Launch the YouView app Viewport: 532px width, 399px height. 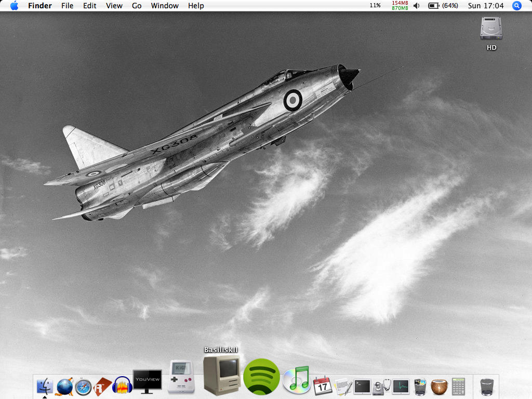pos(147,379)
